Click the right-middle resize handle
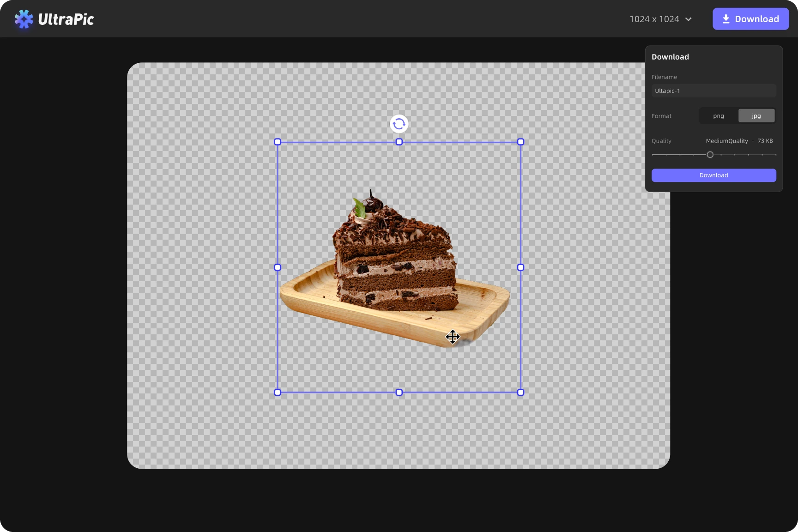Image resolution: width=798 pixels, height=532 pixels. pyautogui.click(x=520, y=267)
